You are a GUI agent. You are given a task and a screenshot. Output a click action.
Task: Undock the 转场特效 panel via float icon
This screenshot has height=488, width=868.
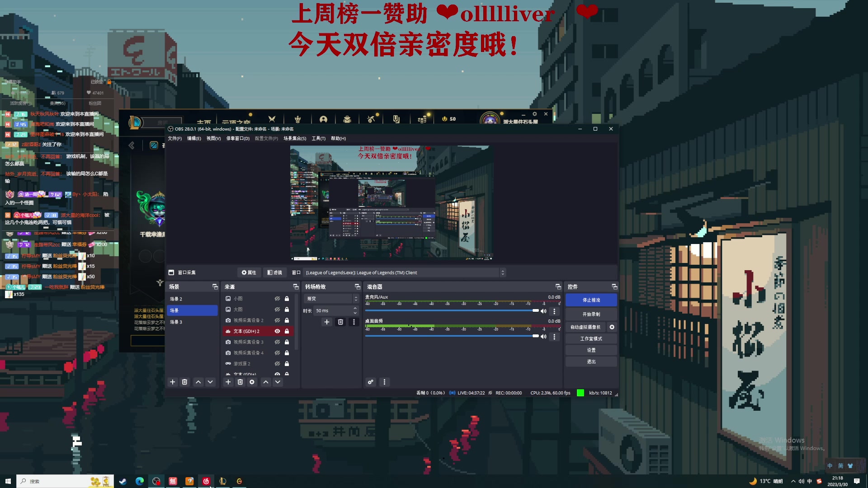pyautogui.click(x=358, y=287)
